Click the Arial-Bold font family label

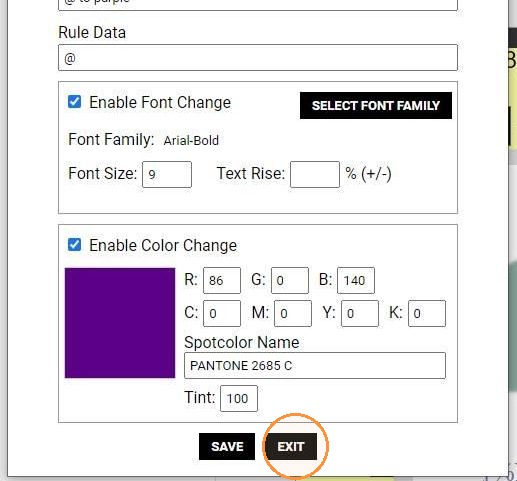point(191,140)
